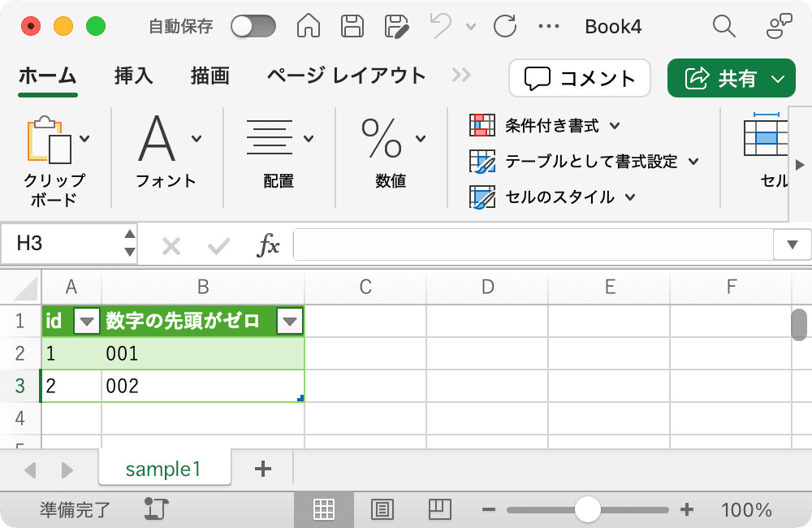Click the Undo arrow icon
812x528 pixels.
(x=441, y=26)
